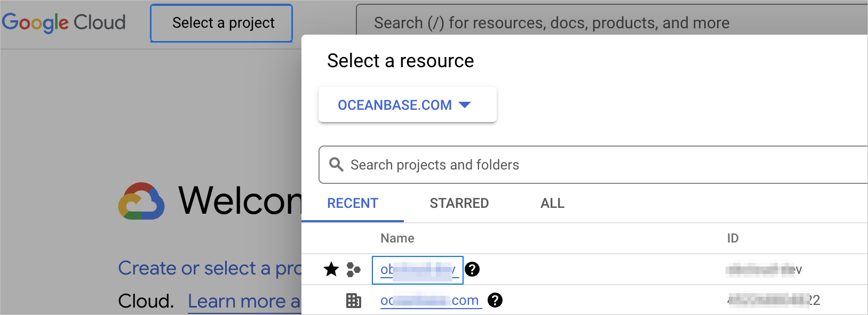Switch to the RECENT tab

click(x=353, y=203)
